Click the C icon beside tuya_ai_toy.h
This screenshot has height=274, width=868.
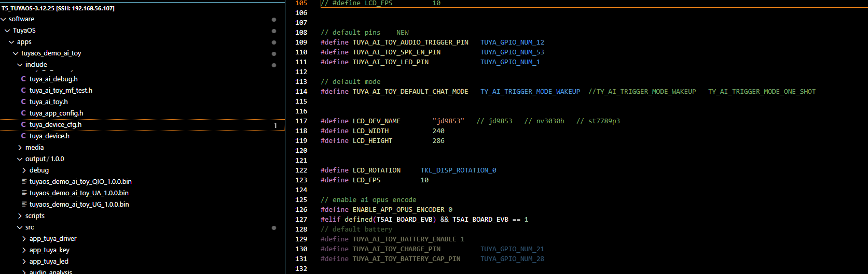click(23, 102)
